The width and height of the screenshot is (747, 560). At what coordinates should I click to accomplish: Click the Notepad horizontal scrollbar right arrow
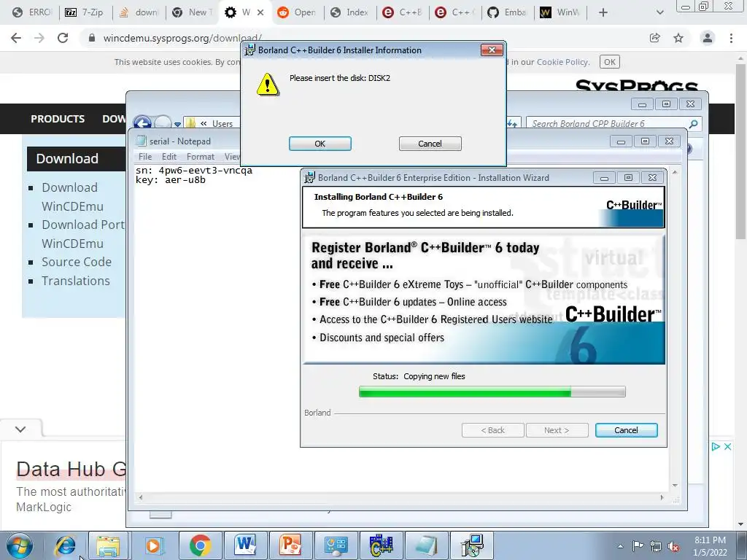coord(662,497)
